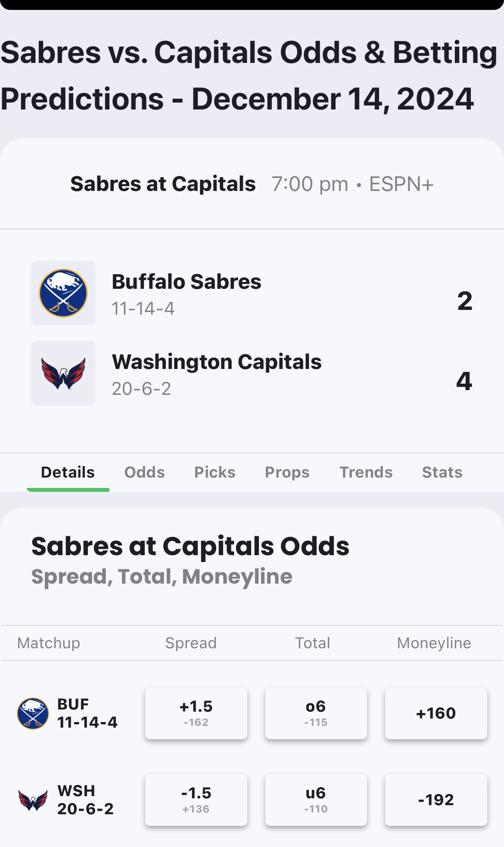Image resolution: width=504 pixels, height=847 pixels.
Task: Select the over 6 total bet
Action: 316,713
